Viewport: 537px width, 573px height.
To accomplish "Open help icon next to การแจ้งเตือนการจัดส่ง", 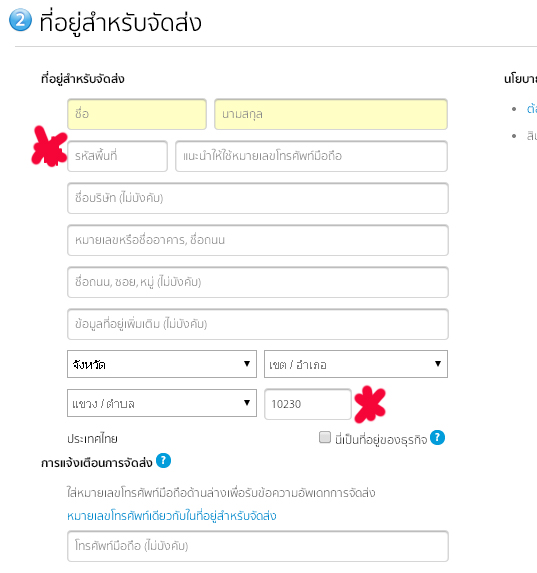I will point(163,460).
